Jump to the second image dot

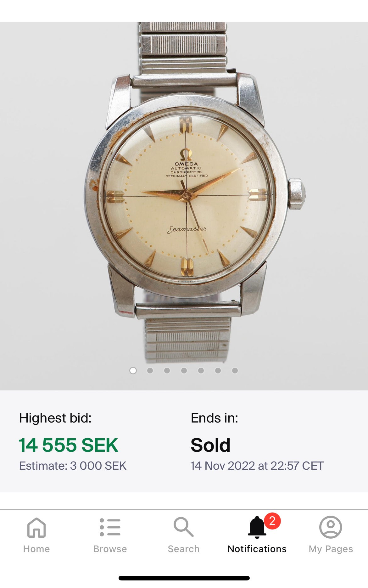pyautogui.click(x=150, y=371)
